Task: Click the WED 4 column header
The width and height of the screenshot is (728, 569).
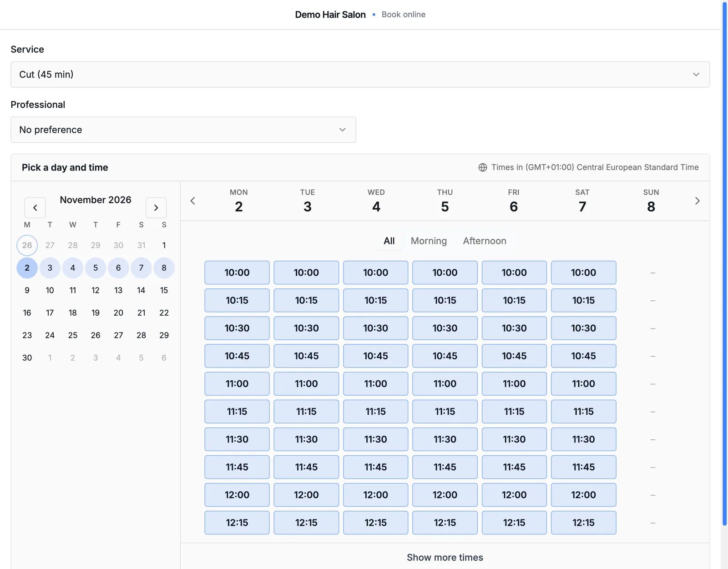Action: pyautogui.click(x=376, y=201)
